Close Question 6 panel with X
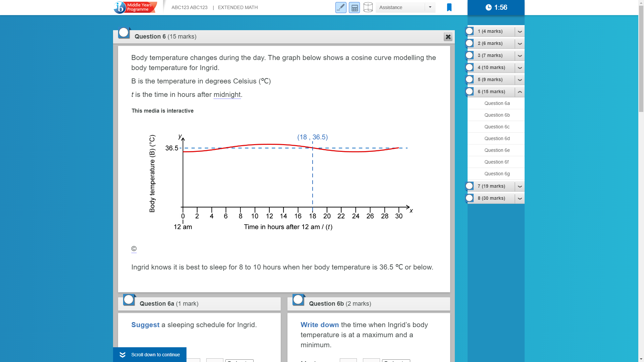644x362 pixels. [x=448, y=37]
